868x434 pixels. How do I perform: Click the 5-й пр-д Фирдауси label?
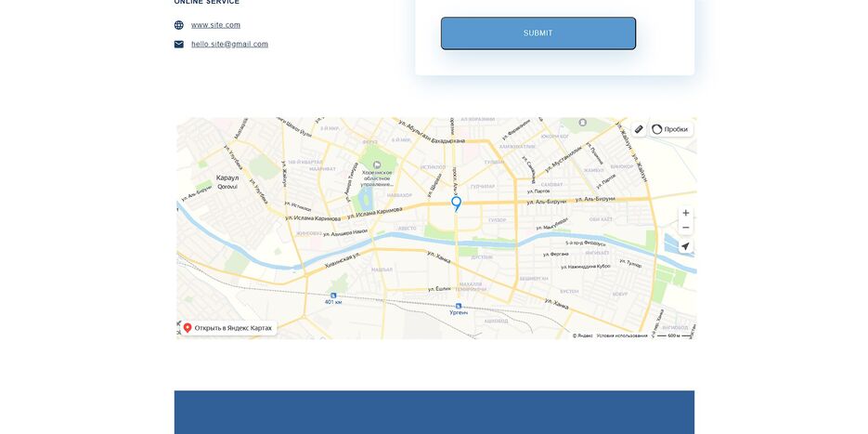585,243
